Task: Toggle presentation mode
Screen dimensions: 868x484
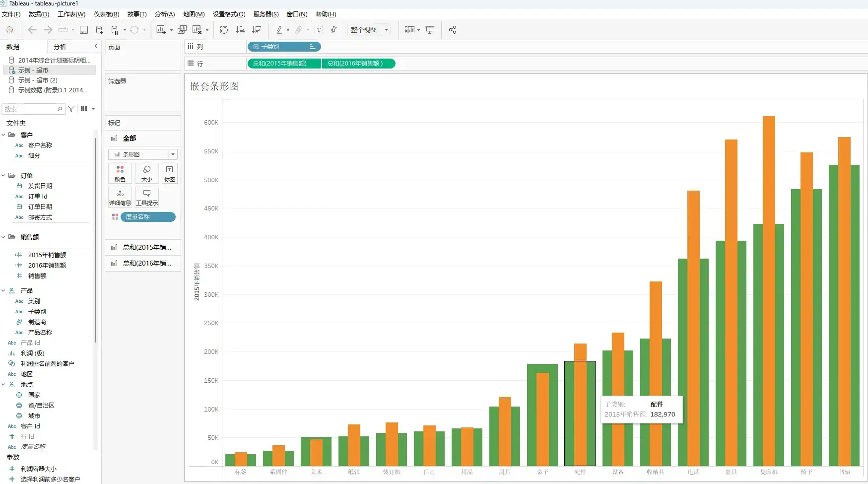Action: coord(430,30)
